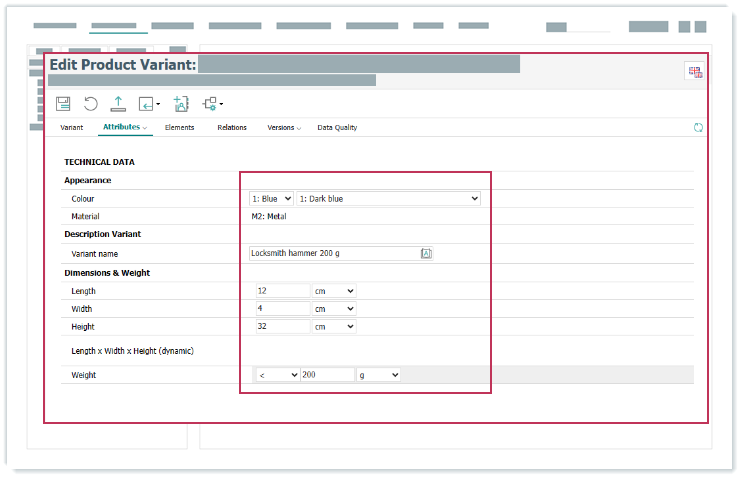Open the Length unit dropdown
Image resolution: width=742 pixels, height=479 pixels.
point(335,291)
